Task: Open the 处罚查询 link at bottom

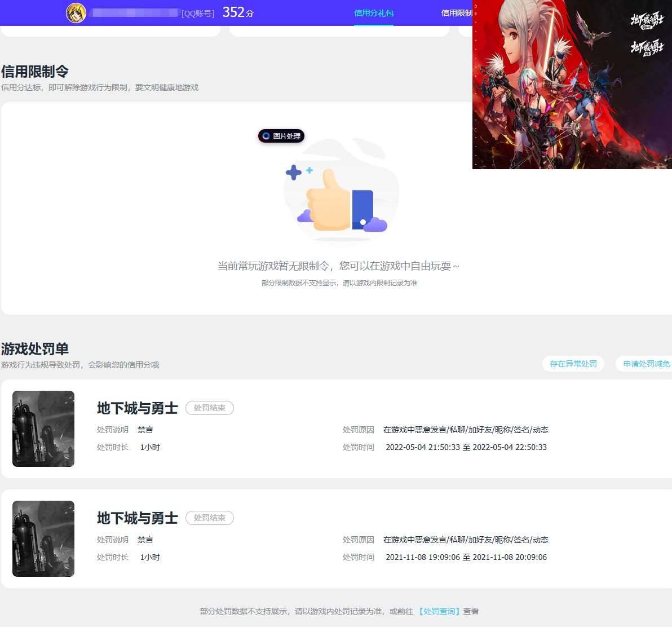Action: point(438,611)
